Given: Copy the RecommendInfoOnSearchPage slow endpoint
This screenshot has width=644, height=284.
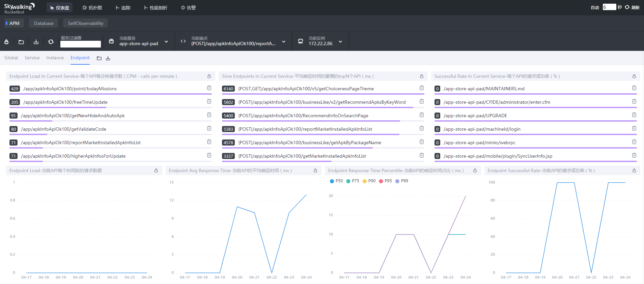Looking at the screenshot, I should (422, 115).
